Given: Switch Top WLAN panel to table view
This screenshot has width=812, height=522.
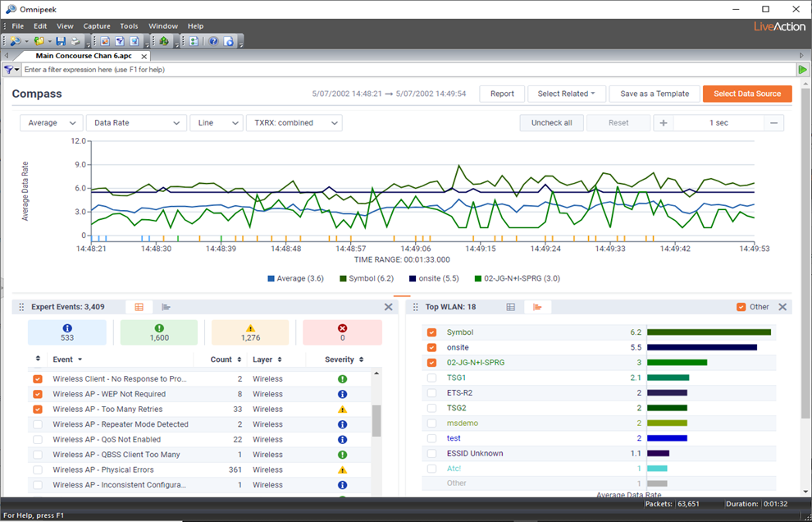Looking at the screenshot, I should [511, 307].
